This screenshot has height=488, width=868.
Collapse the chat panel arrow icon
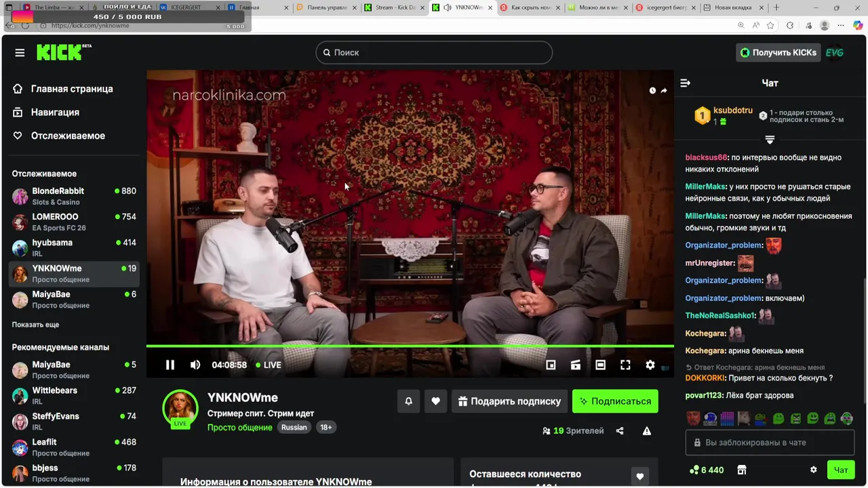point(686,83)
